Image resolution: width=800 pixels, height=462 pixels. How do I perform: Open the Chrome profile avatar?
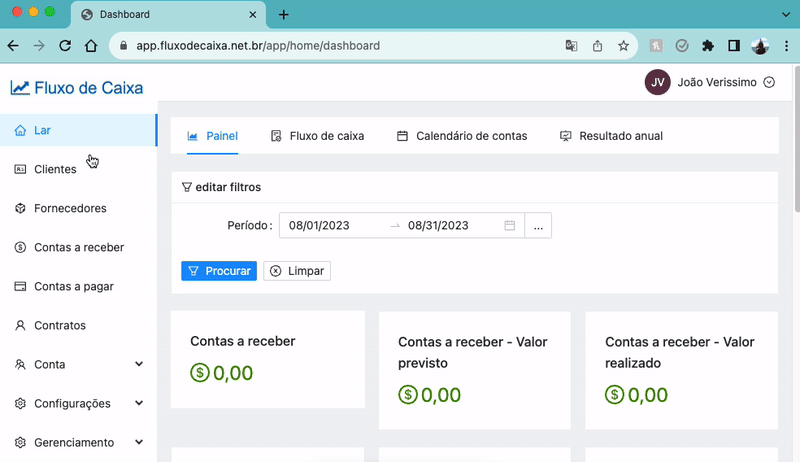coord(760,46)
